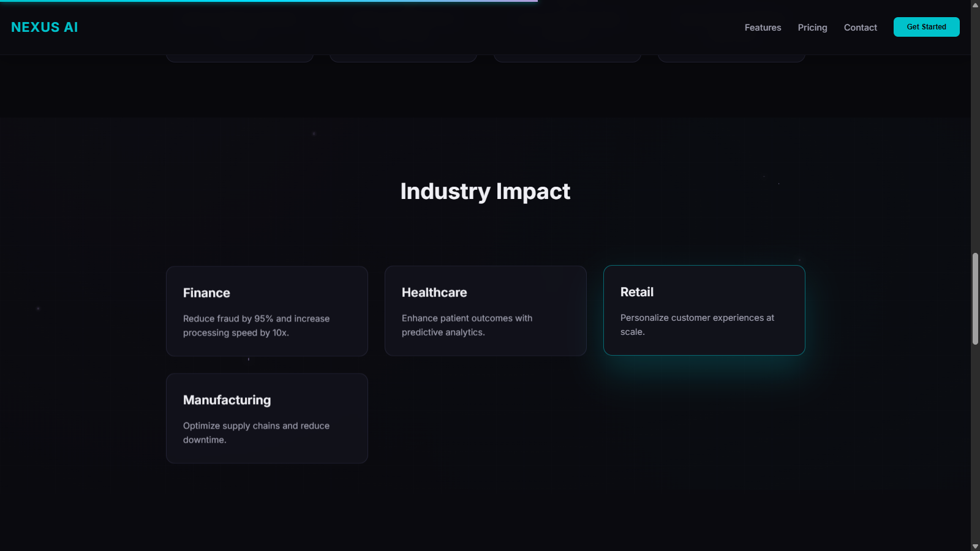Click the gradient progress bar at top
980x551 pixels.
click(268, 2)
